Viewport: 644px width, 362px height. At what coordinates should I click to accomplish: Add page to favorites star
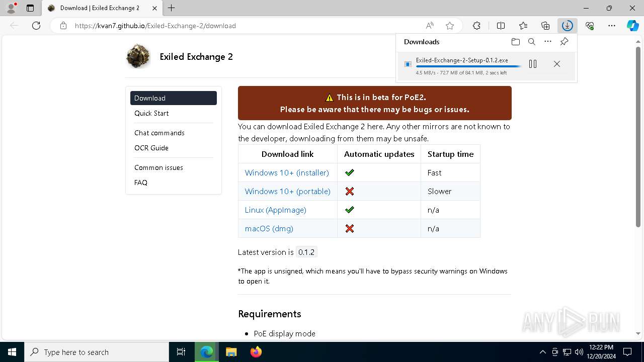click(450, 26)
